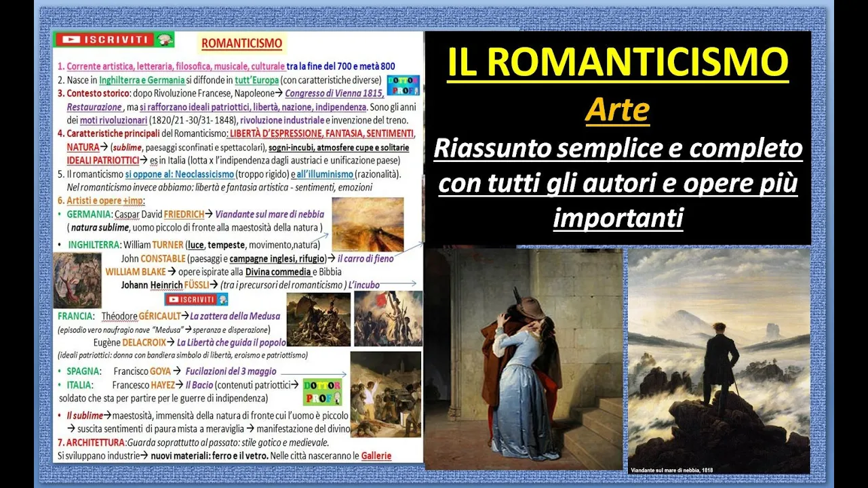Click La Libertà che guida il popolo title
The height and width of the screenshot is (488, 868).
pyautogui.click(x=231, y=343)
